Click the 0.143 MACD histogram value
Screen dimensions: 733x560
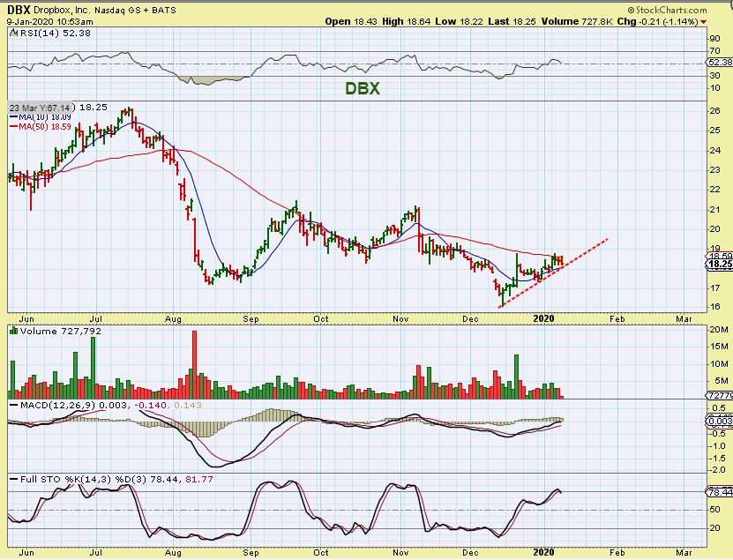pyautogui.click(x=188, y=405)
